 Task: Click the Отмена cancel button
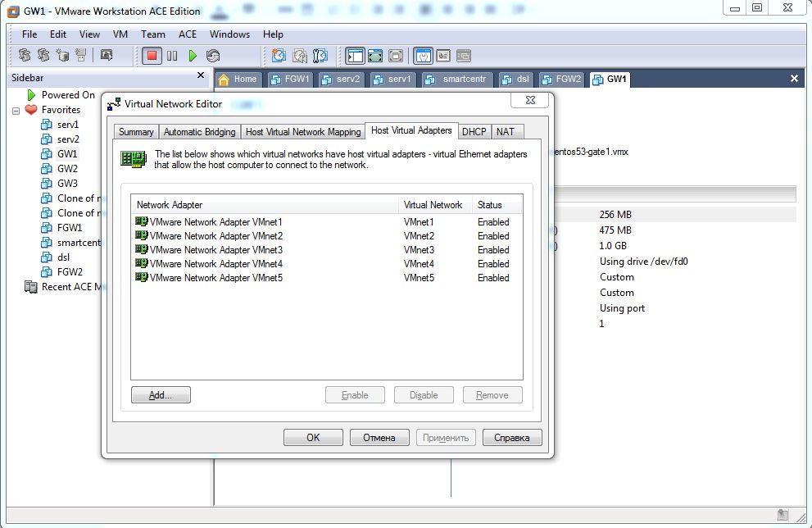pos(379,438)
